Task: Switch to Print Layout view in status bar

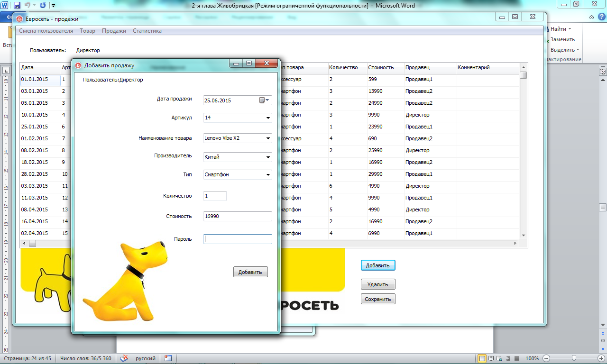Action: tap(482, 358)
